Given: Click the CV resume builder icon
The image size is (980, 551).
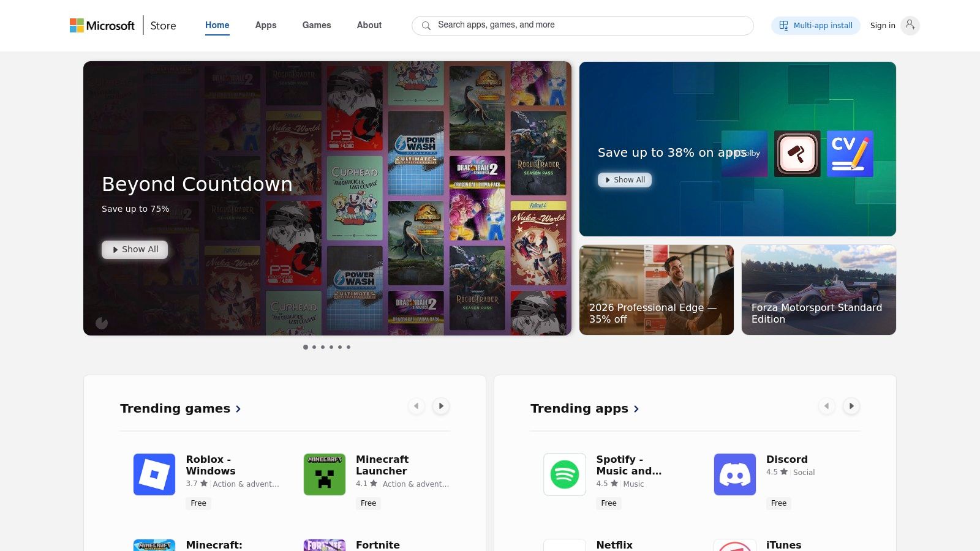Looking at the screenshot, I should point(850,154).
